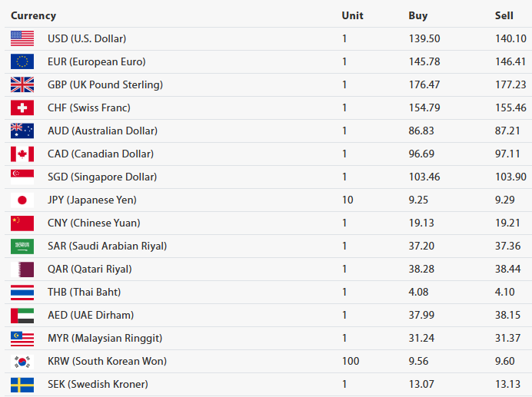Click the Qatar flag icon
The height and width of the screenshot is (397, 532).
[x=22, y=269]
